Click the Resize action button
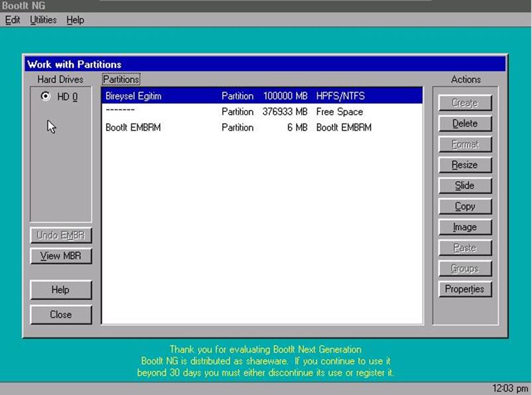This screenshot has width=532, height=395. [465, 165]
